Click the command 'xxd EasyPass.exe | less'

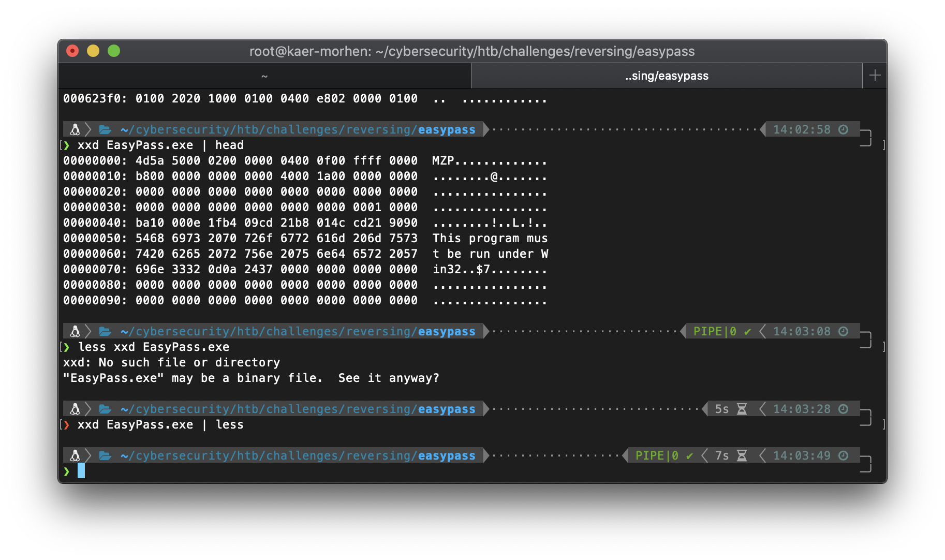(x=160, y=424)
